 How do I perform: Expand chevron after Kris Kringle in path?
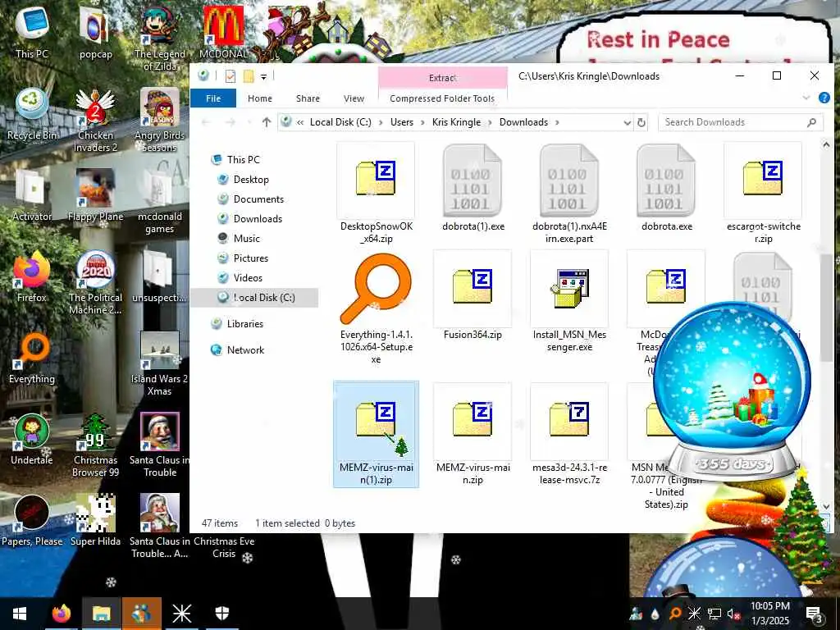tap(490, 122)
